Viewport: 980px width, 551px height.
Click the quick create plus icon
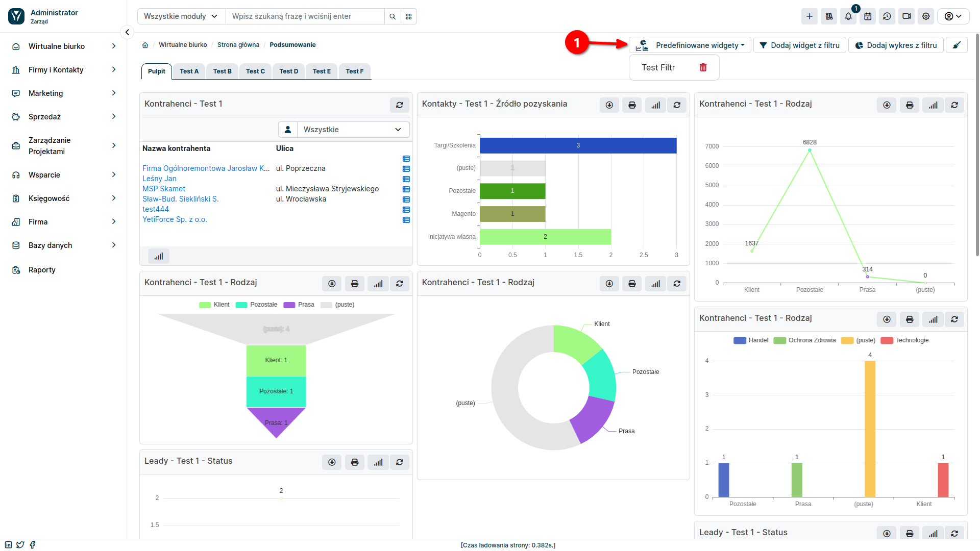pyautogui.click(x=810, y=16)
